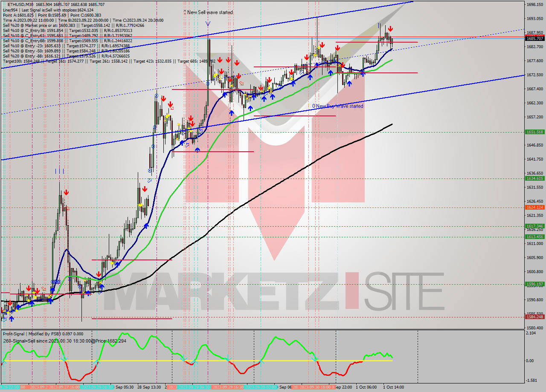This screenshot has width=546, height=392.
Task: Click the 2.104 indicator scale value
Action: pos(531,333)
